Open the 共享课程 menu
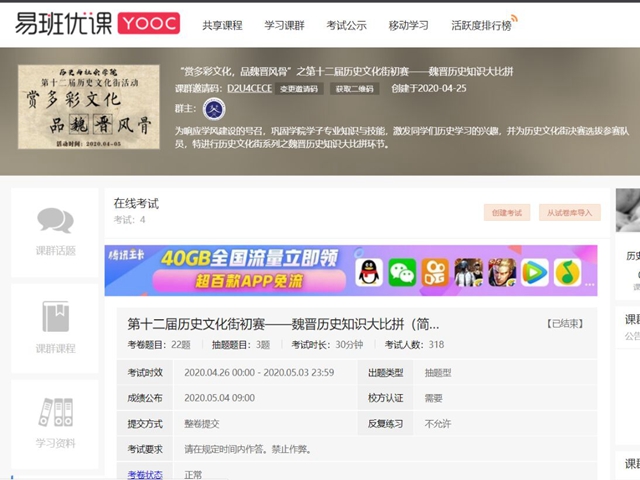Screen dimensions: 640x480 (x=222, y=25)
